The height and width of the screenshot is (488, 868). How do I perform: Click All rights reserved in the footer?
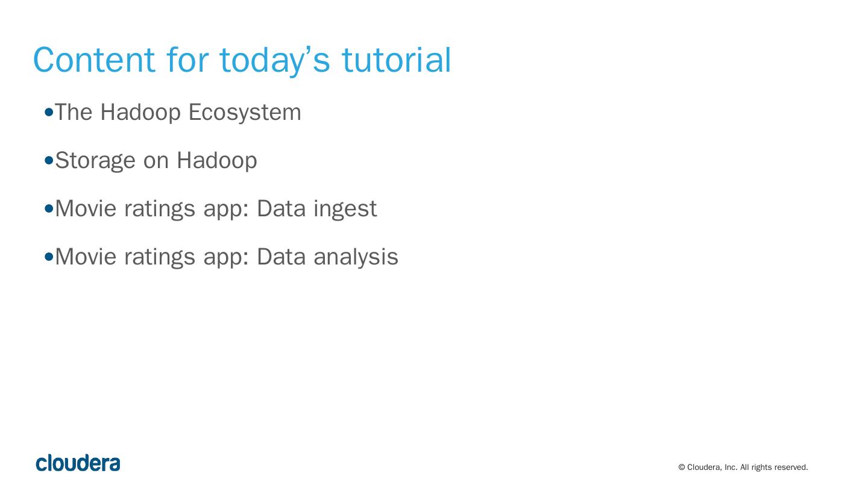point(774,468)
